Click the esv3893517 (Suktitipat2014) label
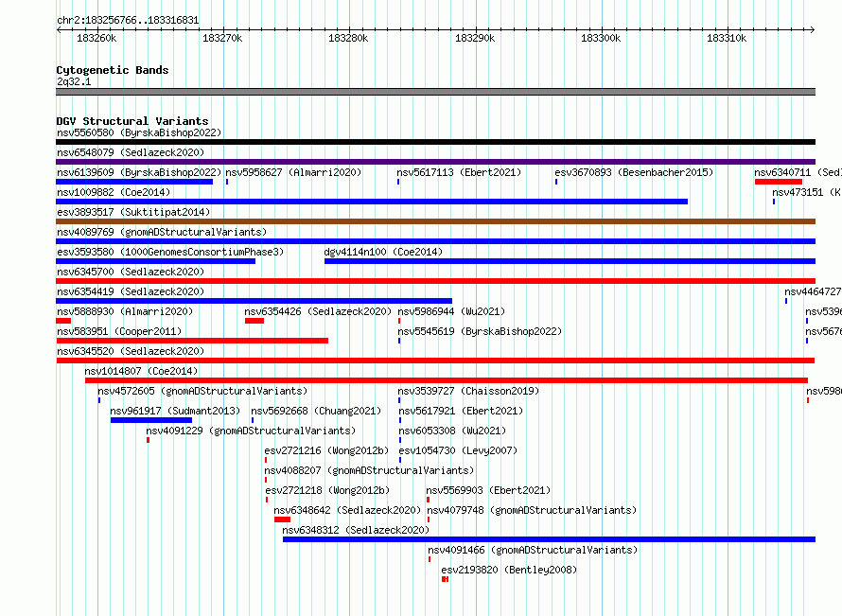The image size is (842, 616). (x=133, y=212)
